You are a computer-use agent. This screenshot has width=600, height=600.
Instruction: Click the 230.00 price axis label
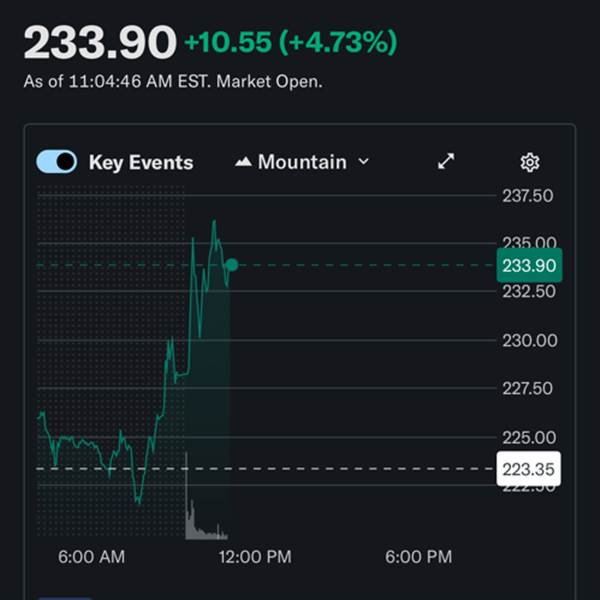point(529,340)
